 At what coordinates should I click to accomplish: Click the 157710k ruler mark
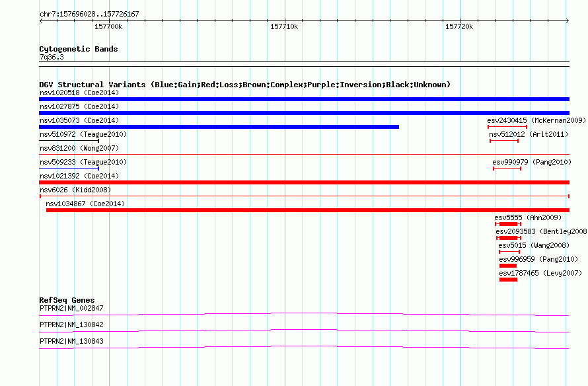284,26
